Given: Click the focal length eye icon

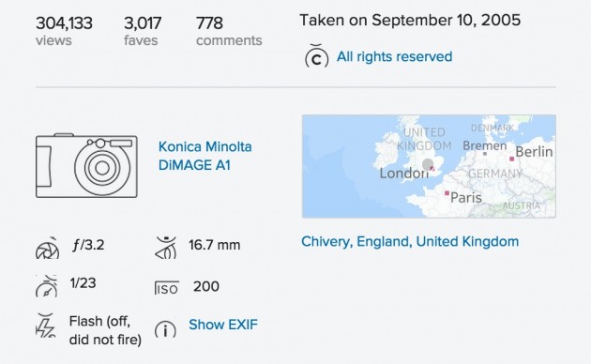Looking at the screenshot, I should 166,248.
